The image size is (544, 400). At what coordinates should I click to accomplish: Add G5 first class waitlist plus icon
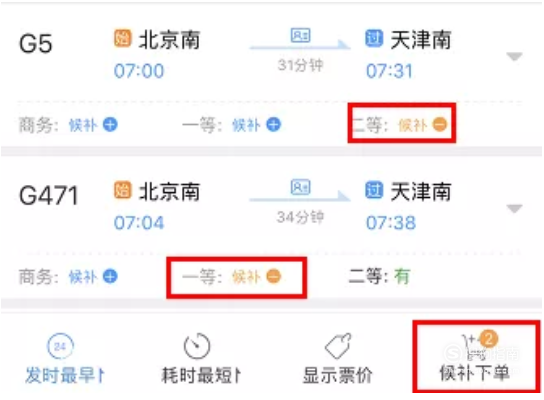point(273,125)
